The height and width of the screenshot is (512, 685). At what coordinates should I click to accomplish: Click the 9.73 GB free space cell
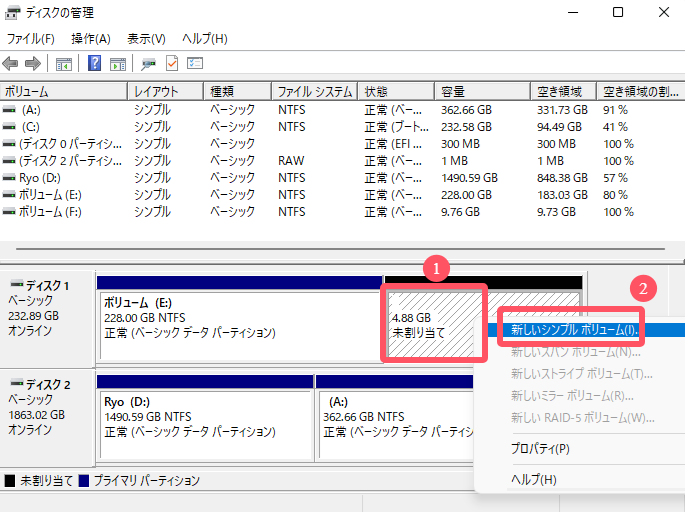tap(556, 212)
